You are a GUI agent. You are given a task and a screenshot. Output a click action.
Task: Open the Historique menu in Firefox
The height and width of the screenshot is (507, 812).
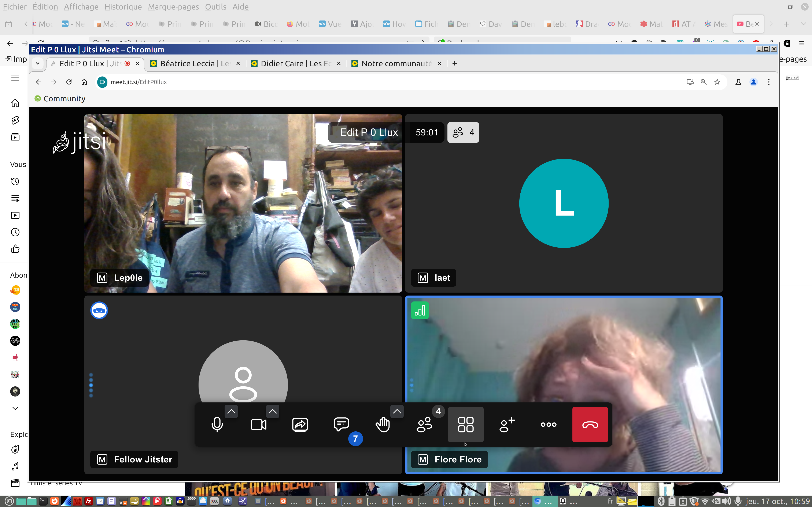123,7
